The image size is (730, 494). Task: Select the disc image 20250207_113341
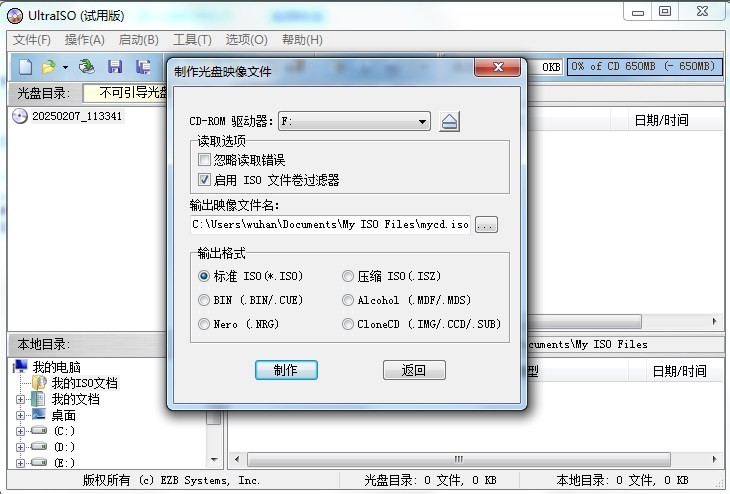[77, 116]
